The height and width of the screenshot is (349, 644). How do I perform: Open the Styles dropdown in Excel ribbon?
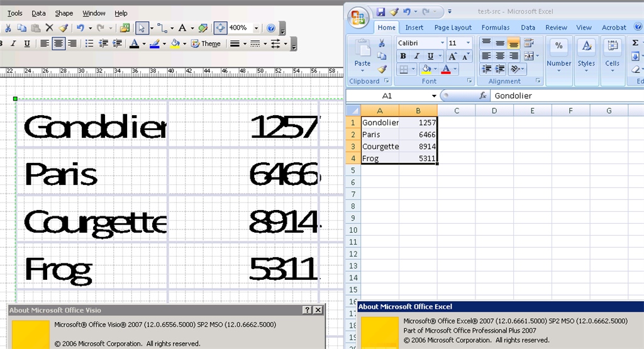click(x=586, y=62)
